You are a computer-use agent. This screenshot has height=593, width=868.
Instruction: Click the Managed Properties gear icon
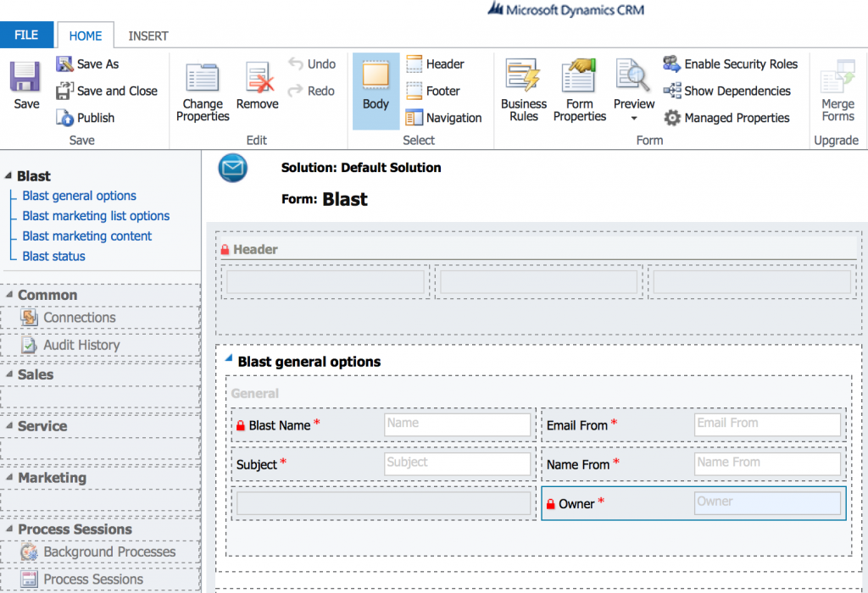(672, 118)
